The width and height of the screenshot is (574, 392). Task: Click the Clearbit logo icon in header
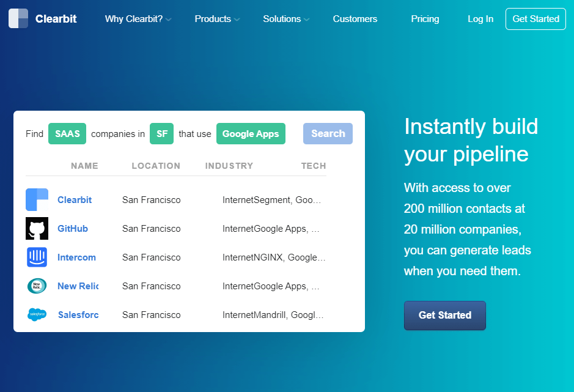click(x=18, y=18)
